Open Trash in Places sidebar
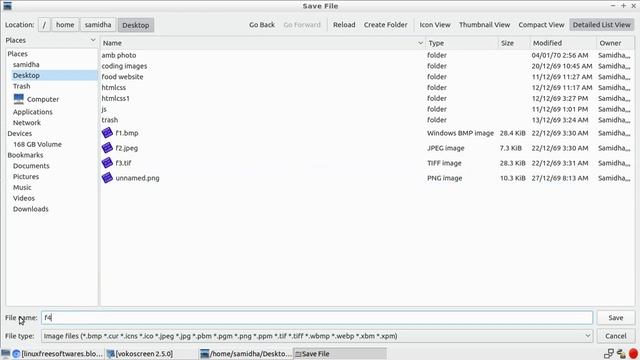Image resolution: width=640 pixels, height=360 pixels. click(22, 86)
